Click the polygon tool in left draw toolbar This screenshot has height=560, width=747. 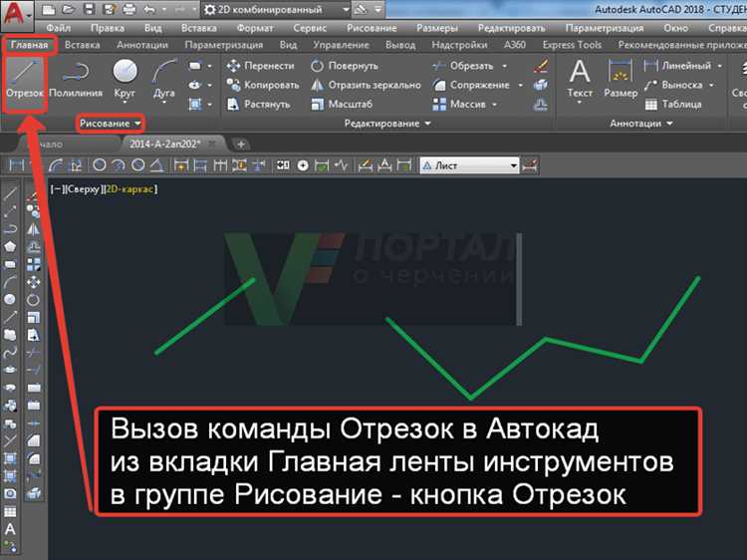(10, 246)
